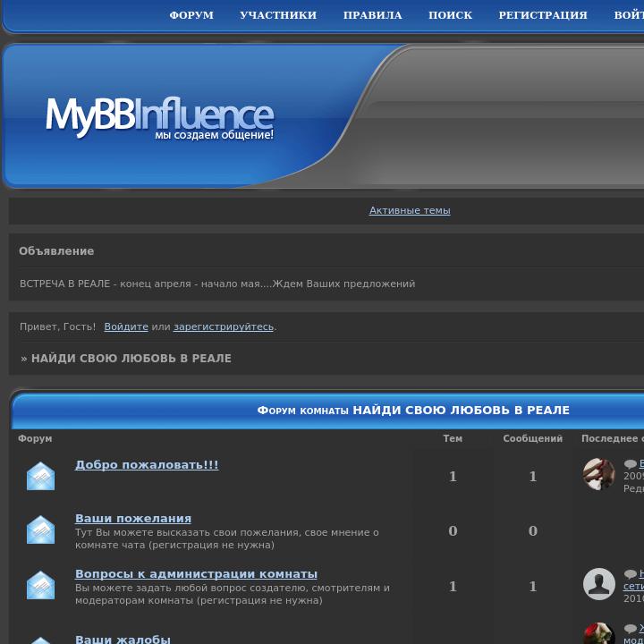Click the Тем column header

453,438
